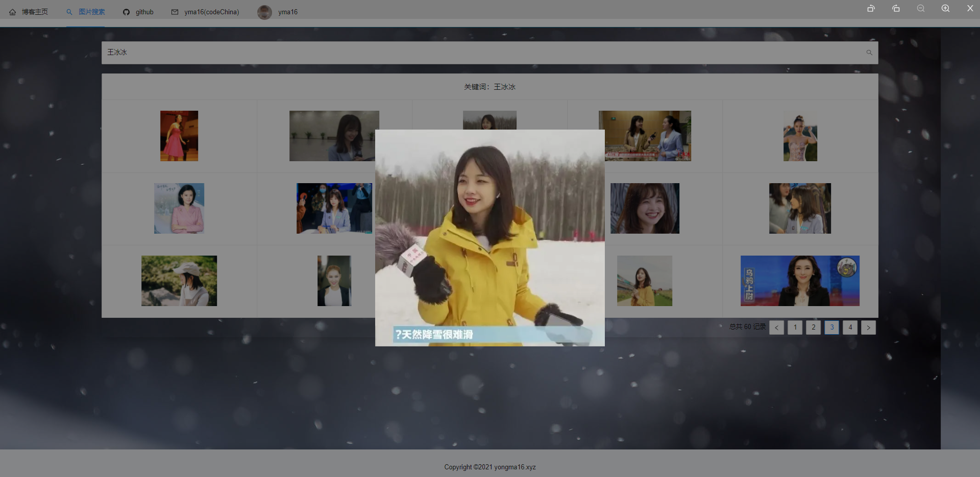980x477 pixels.
Task: Open the yma16 profile menu label
Action: (288, 12)
